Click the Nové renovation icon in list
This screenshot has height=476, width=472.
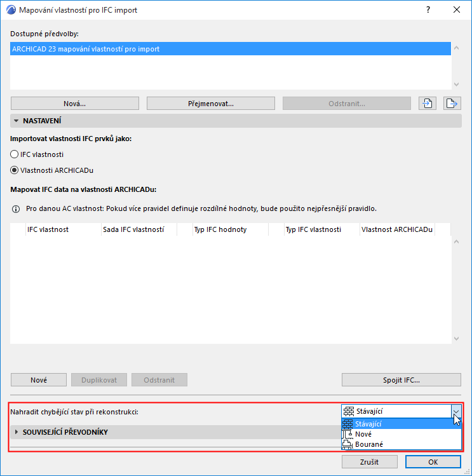click(x=347, y=434)
